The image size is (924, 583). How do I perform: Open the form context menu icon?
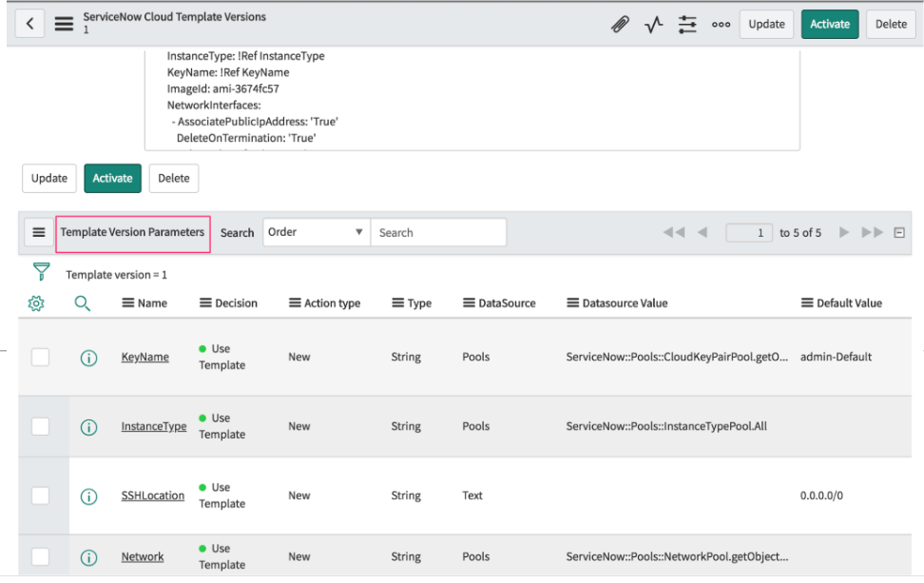[64, 24]
